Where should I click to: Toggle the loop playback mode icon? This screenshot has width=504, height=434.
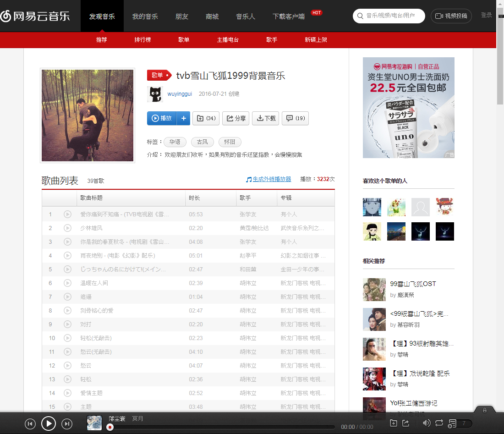click(439, 423)
